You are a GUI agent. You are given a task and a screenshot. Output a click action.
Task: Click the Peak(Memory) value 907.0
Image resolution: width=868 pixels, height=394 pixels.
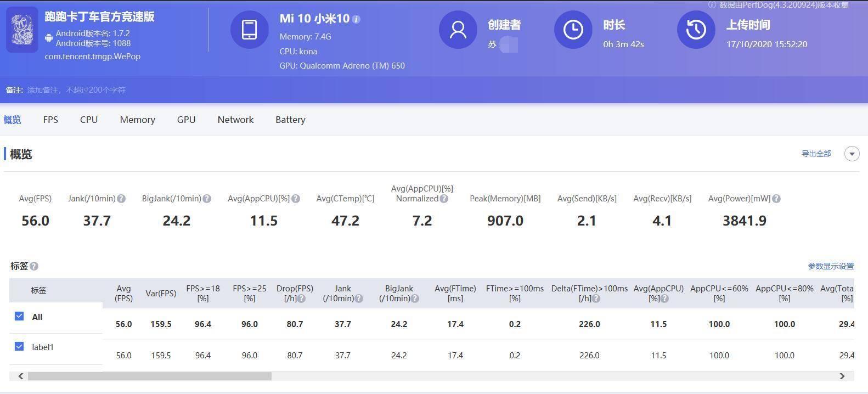click(x=505, y=221)
